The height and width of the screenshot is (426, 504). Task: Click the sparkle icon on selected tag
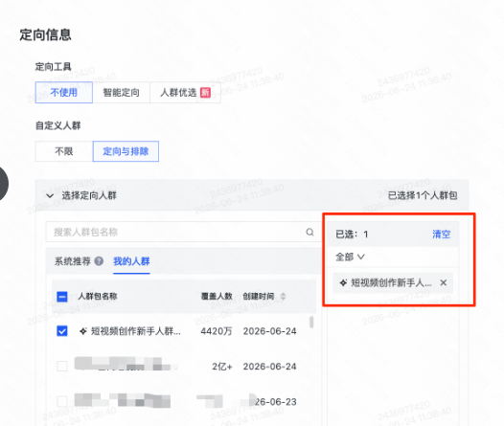tap(343, 282)
